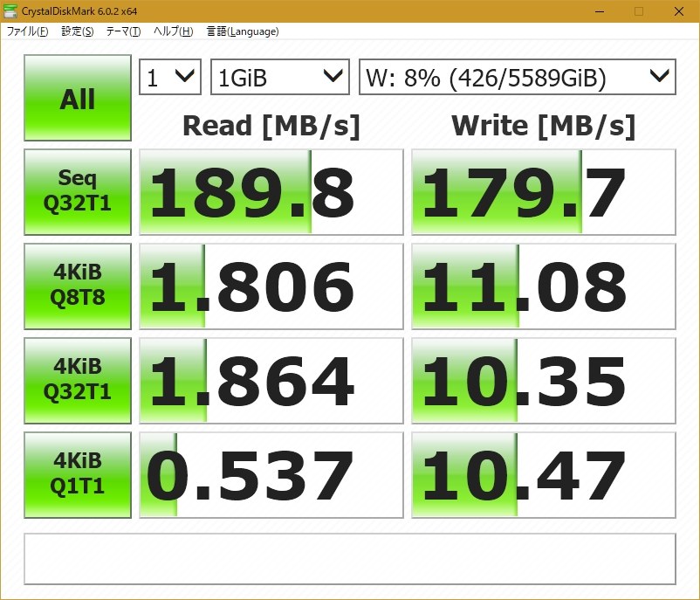Open the ファイル(F) menu
This screenshot has width=700, height=600.
pos(28,31)
